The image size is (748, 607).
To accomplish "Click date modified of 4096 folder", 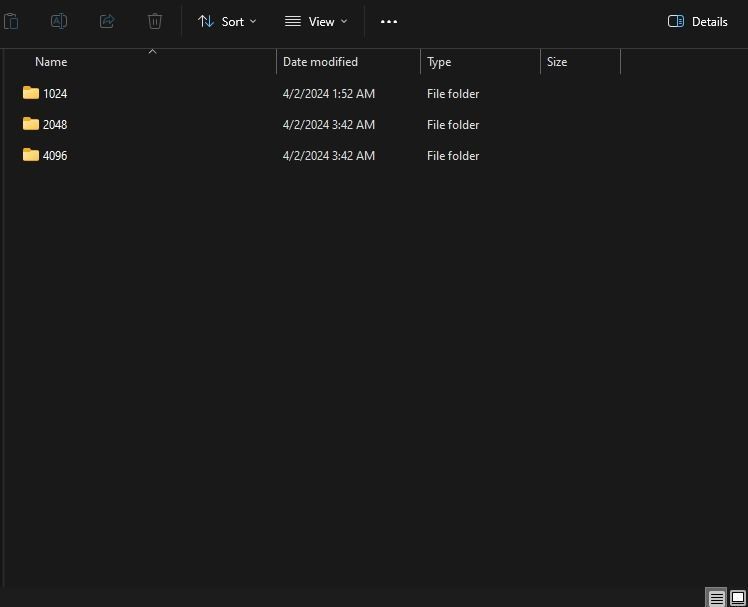I will 329,156.
